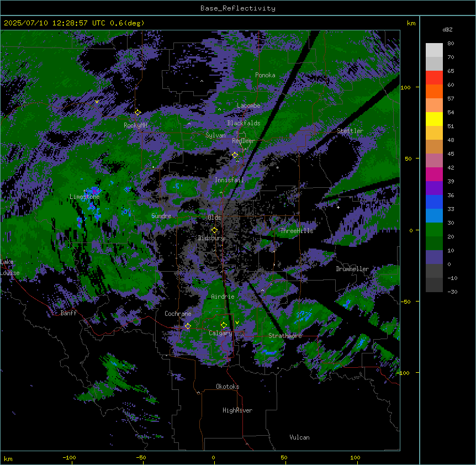Image resolution: width=476 pixels, height=465 pixels.
Task: Click the Strathmore label
Action: (x=285, y=336)
